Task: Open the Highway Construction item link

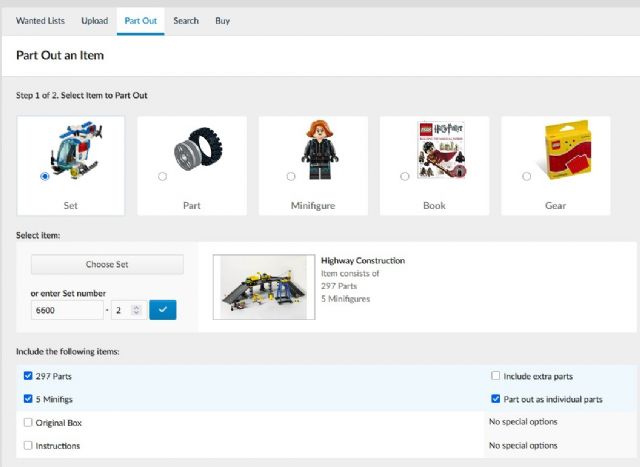Action: [362, 261]
